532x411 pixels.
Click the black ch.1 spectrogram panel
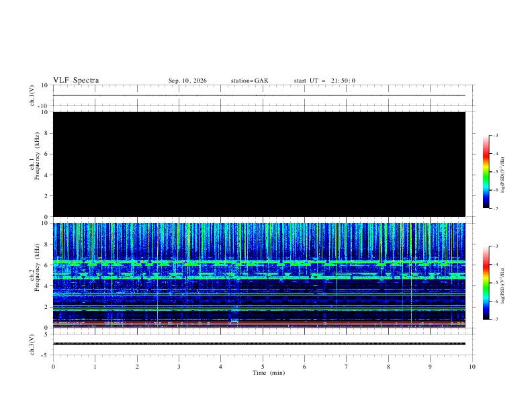tap(259, 164)
